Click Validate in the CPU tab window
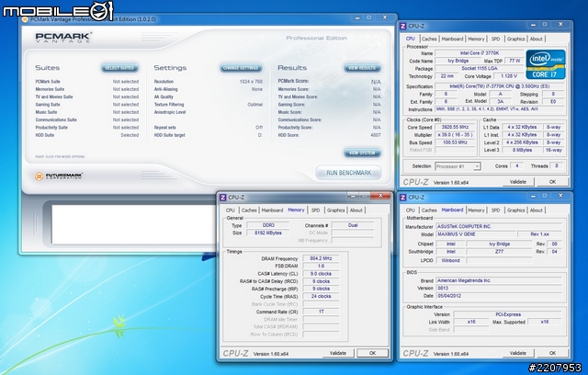588x375 pixels. [x=518, y=182]
